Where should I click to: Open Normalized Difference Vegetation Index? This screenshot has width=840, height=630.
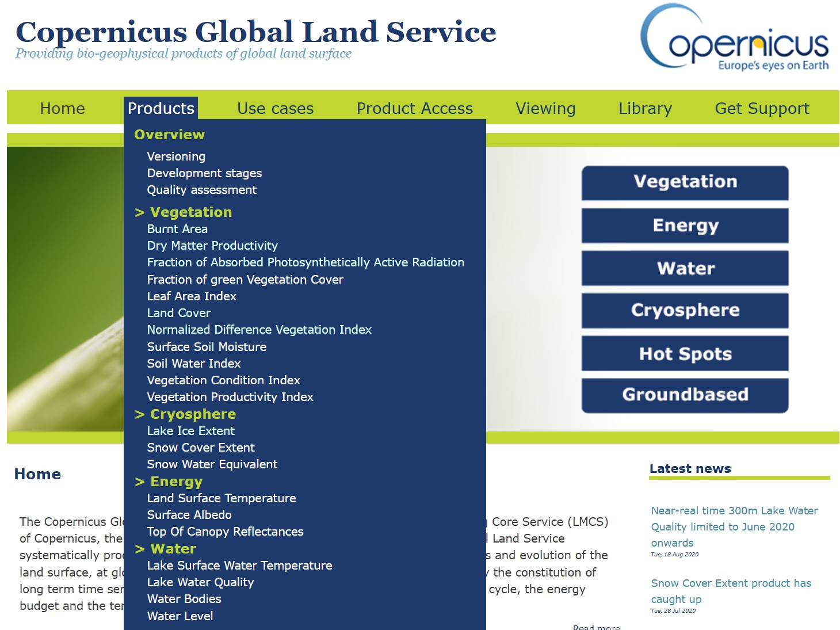tap(259, 330)
